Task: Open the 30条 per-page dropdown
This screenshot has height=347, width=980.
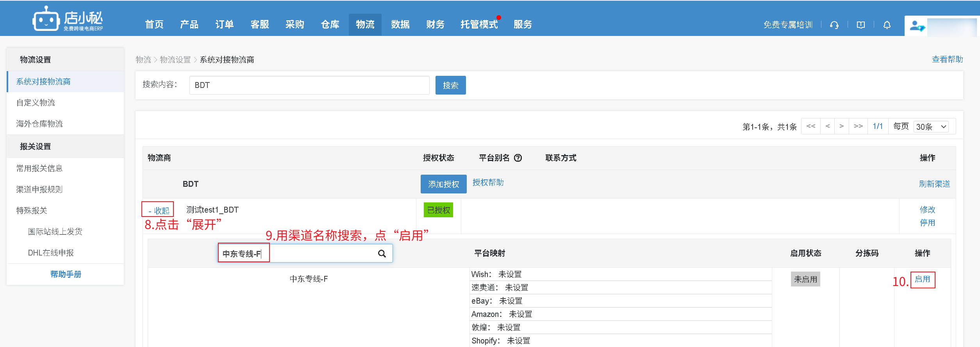Action: click(931, 127)
